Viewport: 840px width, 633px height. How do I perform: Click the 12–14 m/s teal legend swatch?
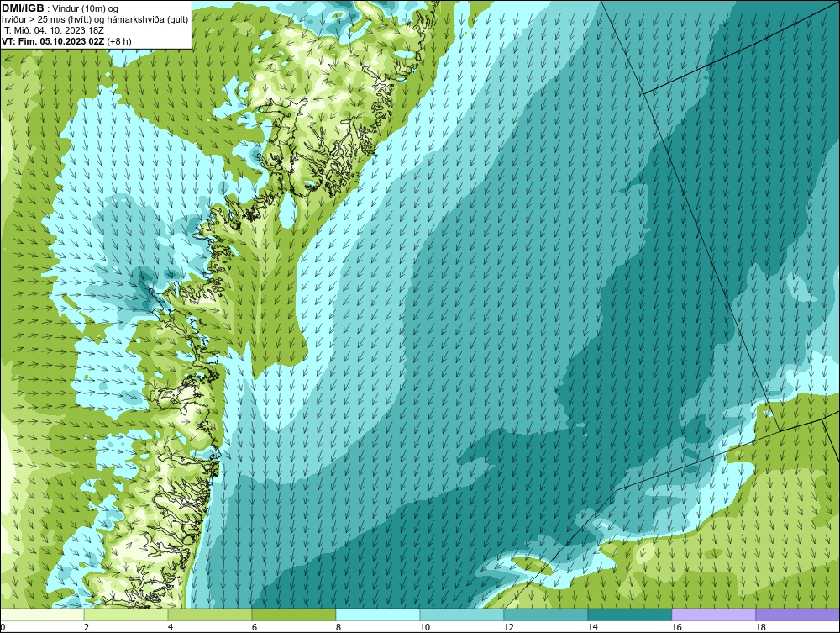click(545, 615)
